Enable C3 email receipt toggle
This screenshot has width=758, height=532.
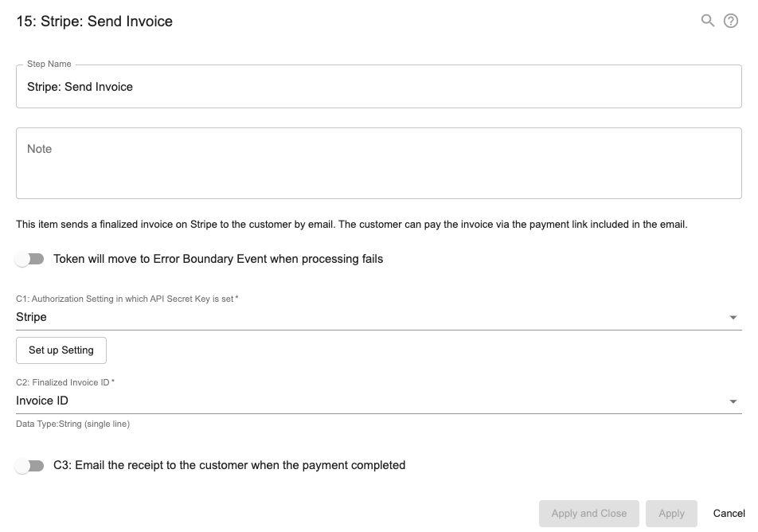click(x=30, y=465)
